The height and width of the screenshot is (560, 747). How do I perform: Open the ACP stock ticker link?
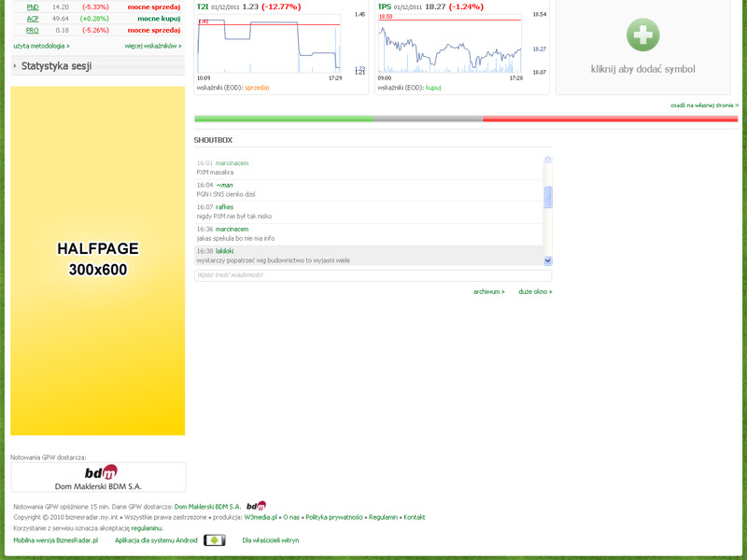click(33, 19)
